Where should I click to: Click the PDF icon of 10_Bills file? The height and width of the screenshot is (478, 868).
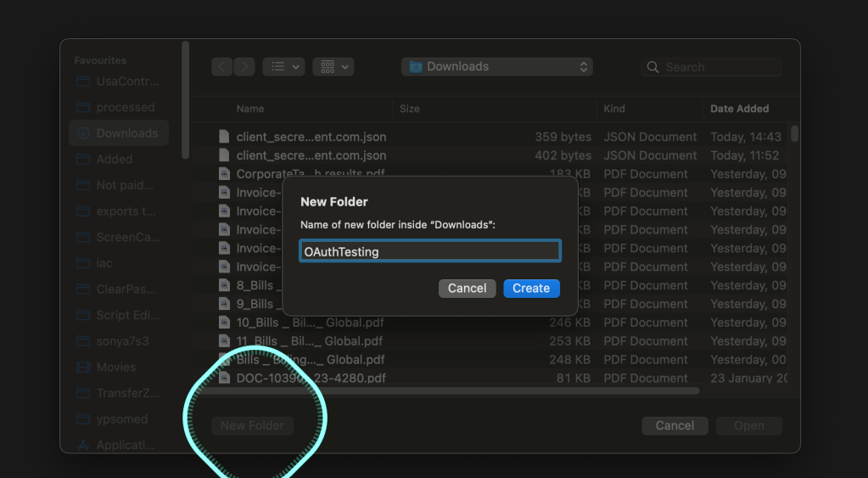(224, 323)
